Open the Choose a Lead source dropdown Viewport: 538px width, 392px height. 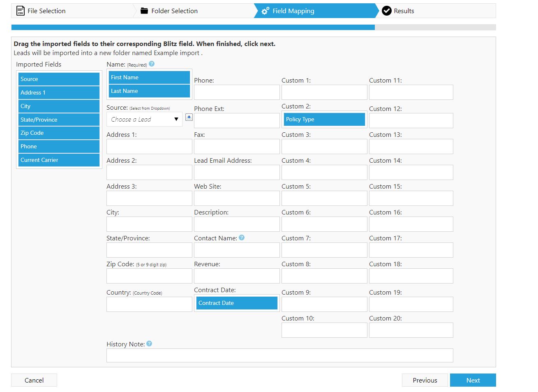click(x=144, y=119)
